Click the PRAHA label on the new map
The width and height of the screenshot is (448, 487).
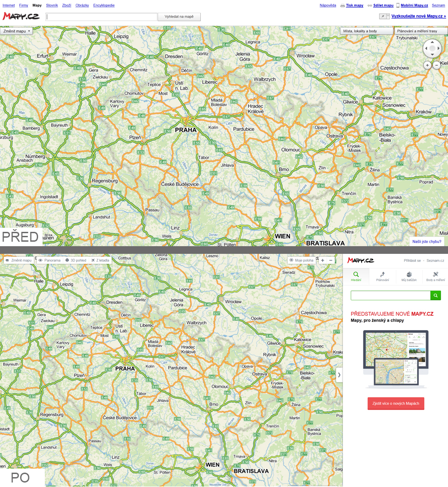125,369
